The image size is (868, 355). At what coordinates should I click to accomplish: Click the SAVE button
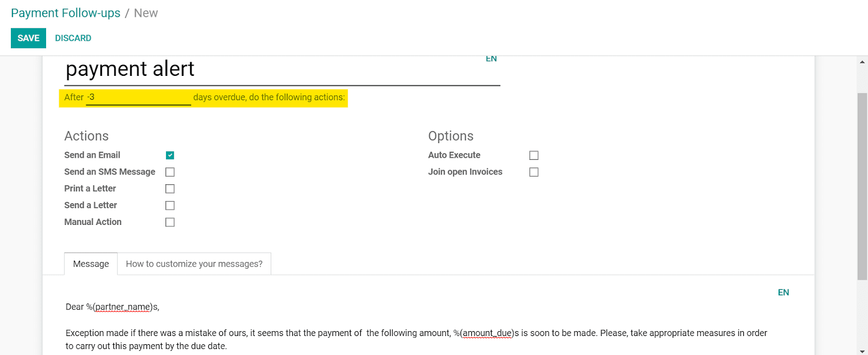[28, 38]
